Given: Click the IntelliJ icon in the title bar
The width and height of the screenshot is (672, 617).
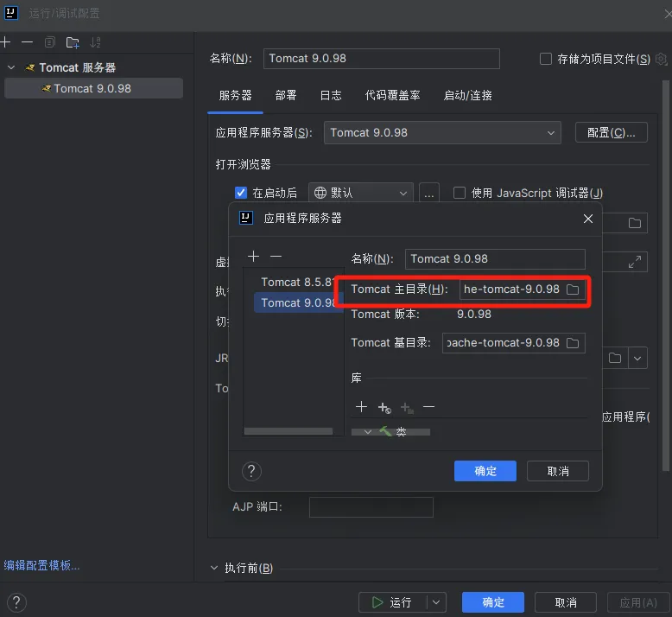Looking at the screenshot, I should (x=10, y=13).
